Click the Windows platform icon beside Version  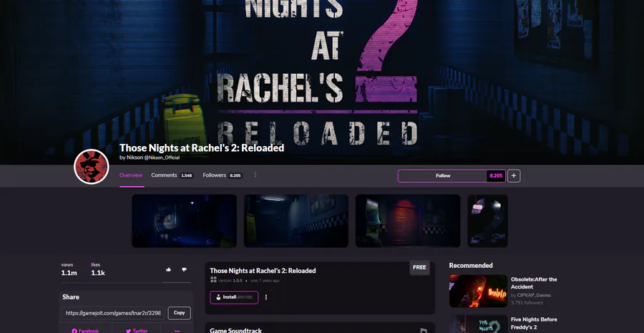coord(213,279)
